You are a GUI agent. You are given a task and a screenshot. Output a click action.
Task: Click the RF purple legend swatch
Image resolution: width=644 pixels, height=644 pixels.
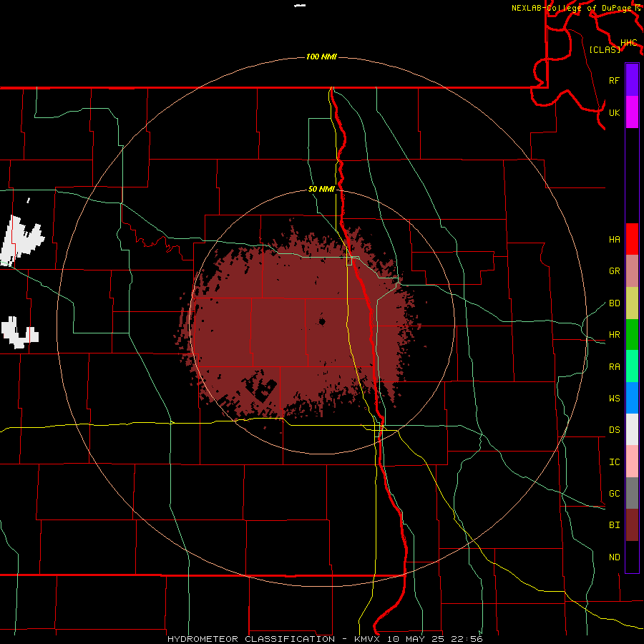click(632, 80)
